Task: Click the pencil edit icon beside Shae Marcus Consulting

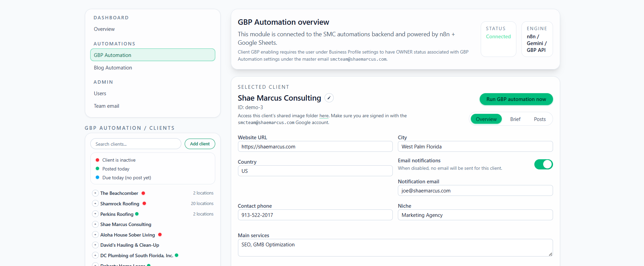Action: click(x=329, y=98)
